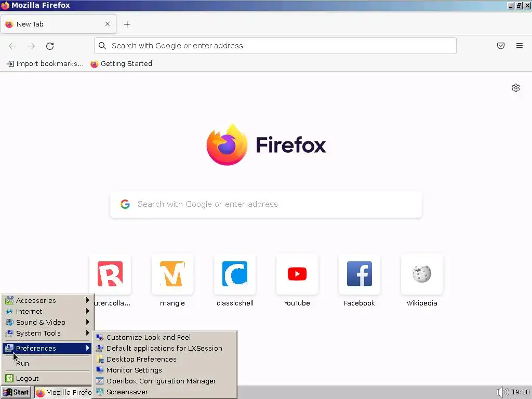Screen dimensions: 532x399
Task: Open Customize Look and Feel
Action: click(x=165, y=337)
